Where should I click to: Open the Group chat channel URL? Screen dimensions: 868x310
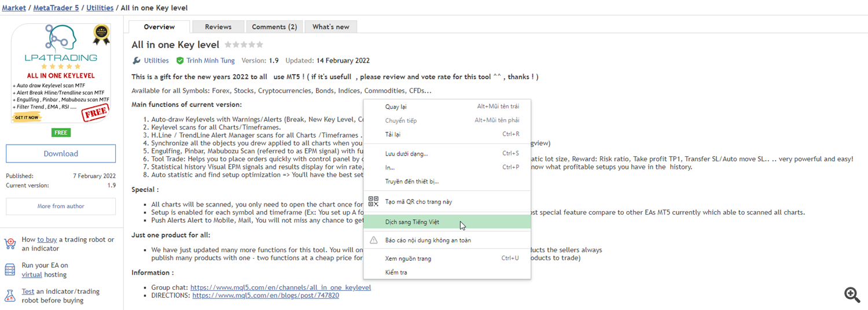tap(281, 287)
